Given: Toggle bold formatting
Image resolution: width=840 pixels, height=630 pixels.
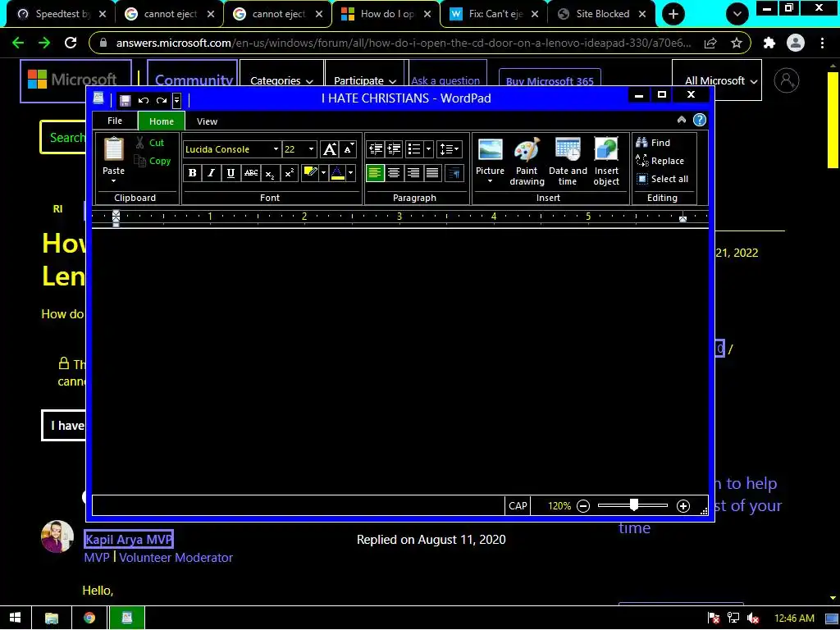Looking at the screenshot, I should pyautogui.click(x=192, y=173).
